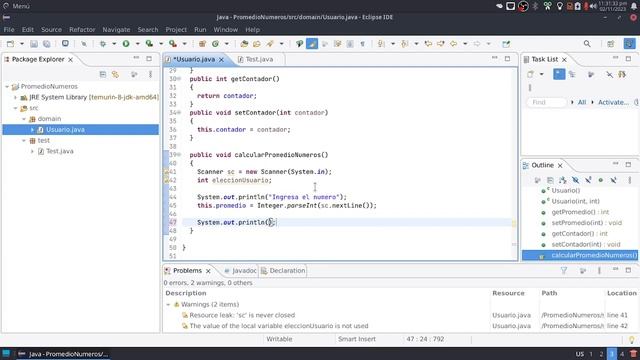Open the Run button dropdown arrow
The height and width of the screenshot is (360, 640).
[x=138, y=44]
